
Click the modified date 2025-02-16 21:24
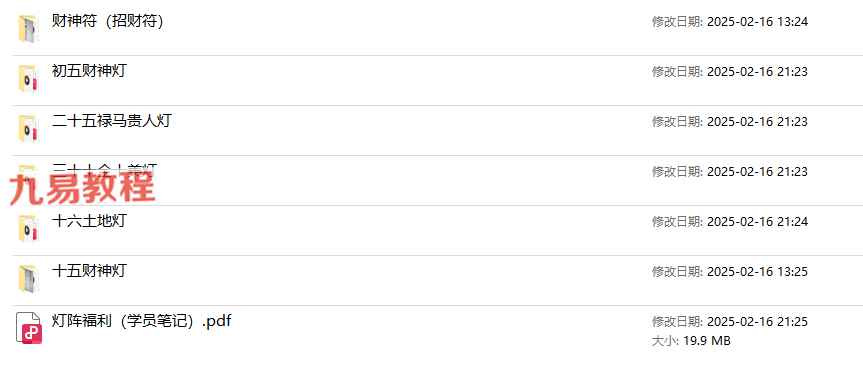[757, 222]
